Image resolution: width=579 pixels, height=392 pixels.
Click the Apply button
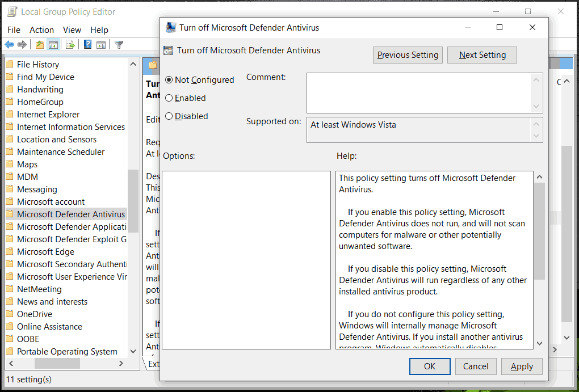[x=522, y=366]
